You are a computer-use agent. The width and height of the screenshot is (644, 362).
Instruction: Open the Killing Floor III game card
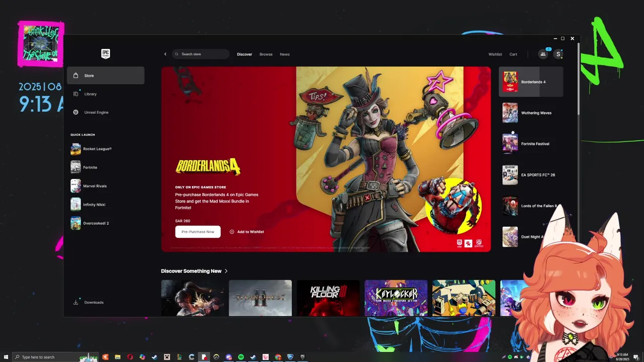(x=328, y=298)
